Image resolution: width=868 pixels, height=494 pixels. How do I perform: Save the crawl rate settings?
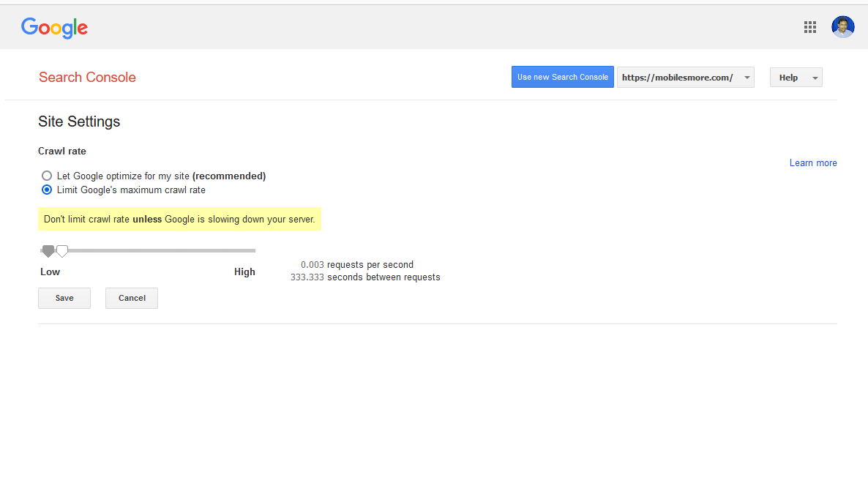tap(64, 298)
